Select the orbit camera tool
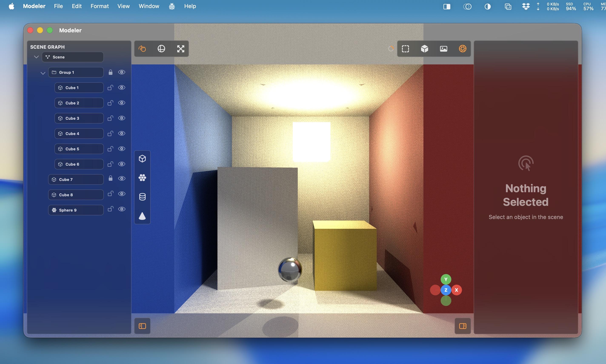Image resolution: width=606 pixels, height=364 pixels. click(x=161, y=48)
